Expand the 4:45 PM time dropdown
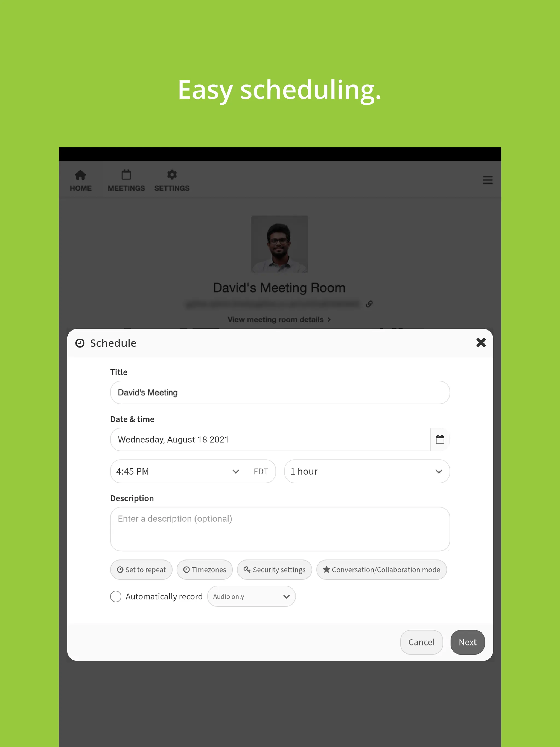Viewport: 560px width, 747px height. 235,471
